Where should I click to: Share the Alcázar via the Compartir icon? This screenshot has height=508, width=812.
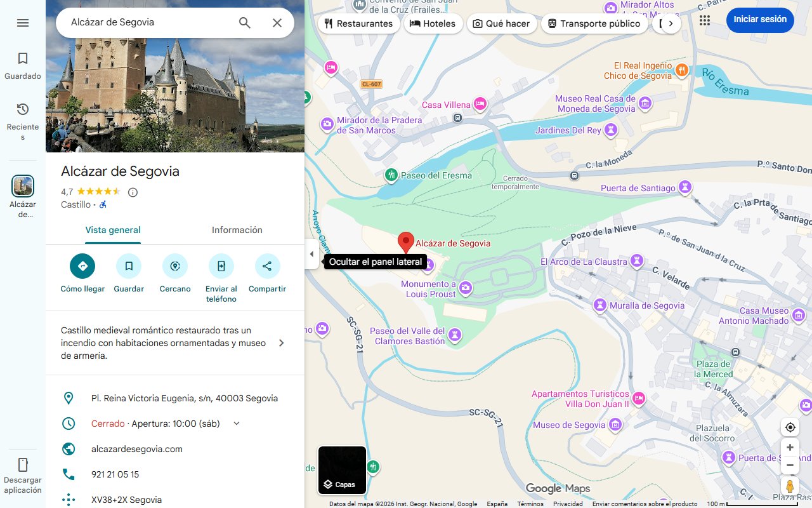(x=267, y=266)
